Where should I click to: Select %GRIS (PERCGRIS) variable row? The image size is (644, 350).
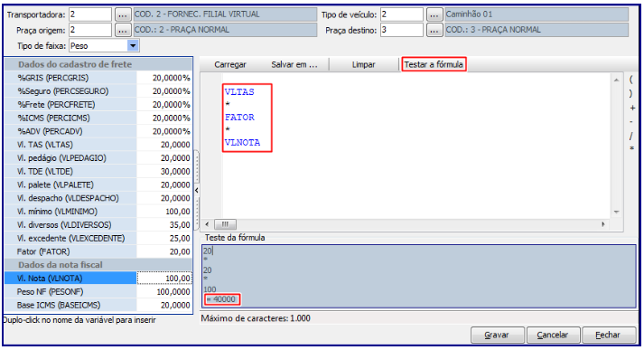coord(98,78)
